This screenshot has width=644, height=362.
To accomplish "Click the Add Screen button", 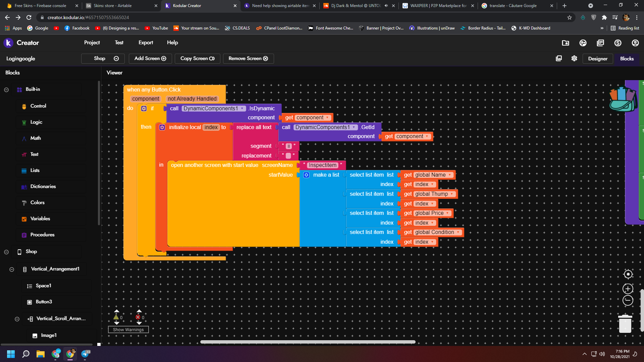I will click(x=150, y=58).
